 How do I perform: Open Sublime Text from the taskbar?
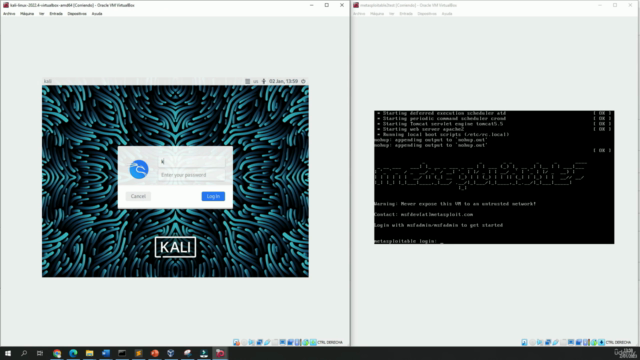(x=138, y=353)
